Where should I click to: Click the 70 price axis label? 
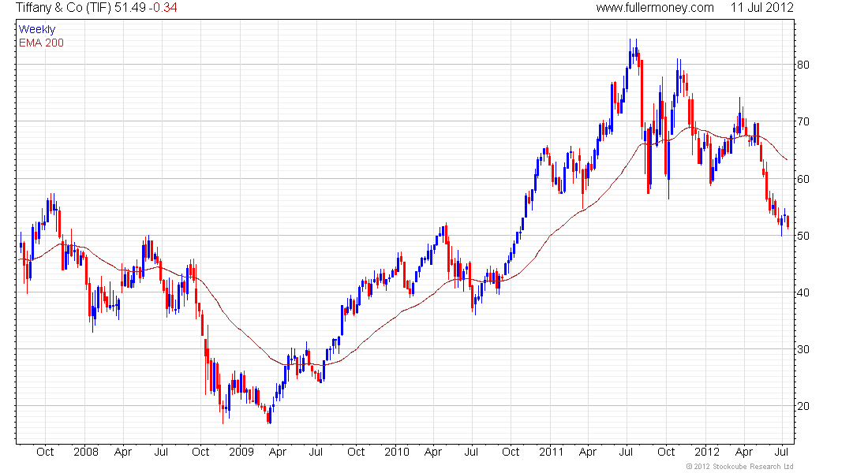803,121
